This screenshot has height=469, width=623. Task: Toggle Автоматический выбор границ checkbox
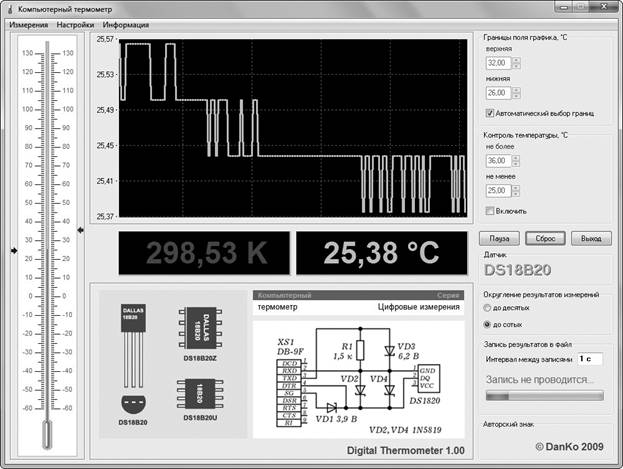point(490,113)
